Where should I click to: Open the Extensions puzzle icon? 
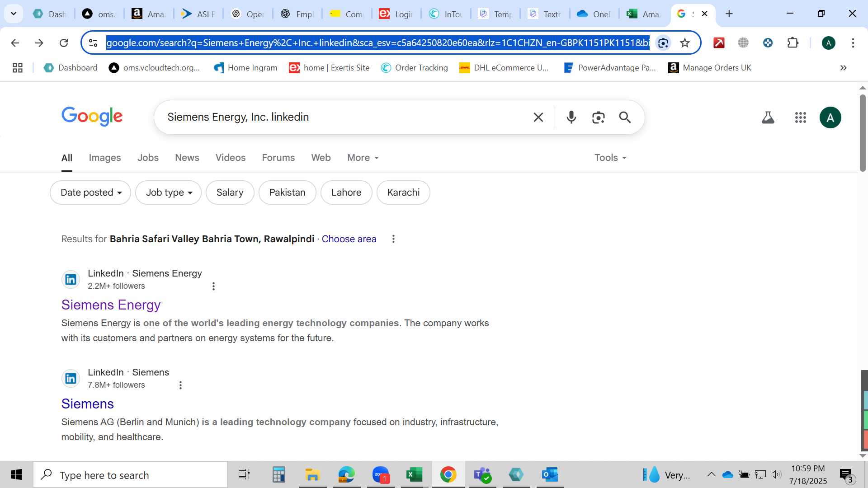[x=793, y=43]
